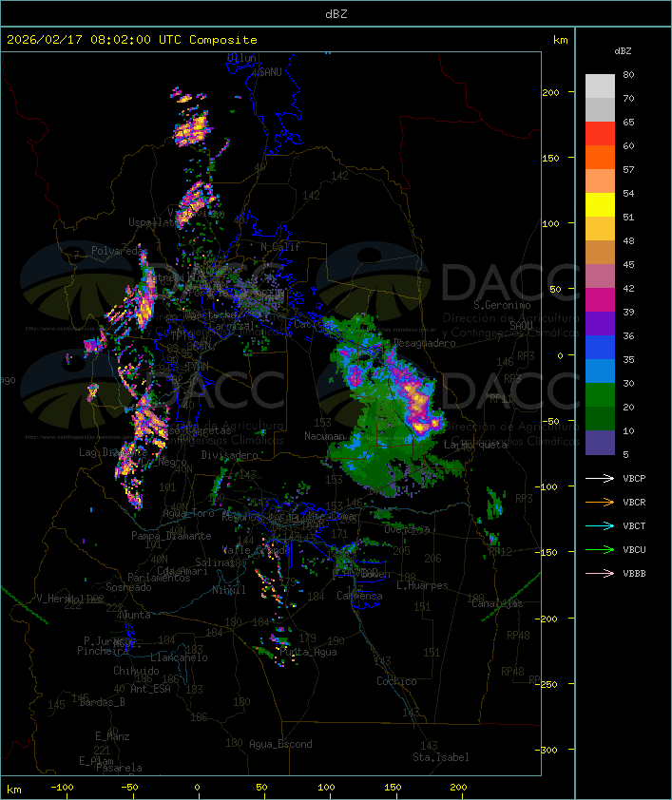Image resolution: width=672 pixels, height=800 pixels.
Task: Click the 'Chihuido' map label
Action: [x=136, y=671]
